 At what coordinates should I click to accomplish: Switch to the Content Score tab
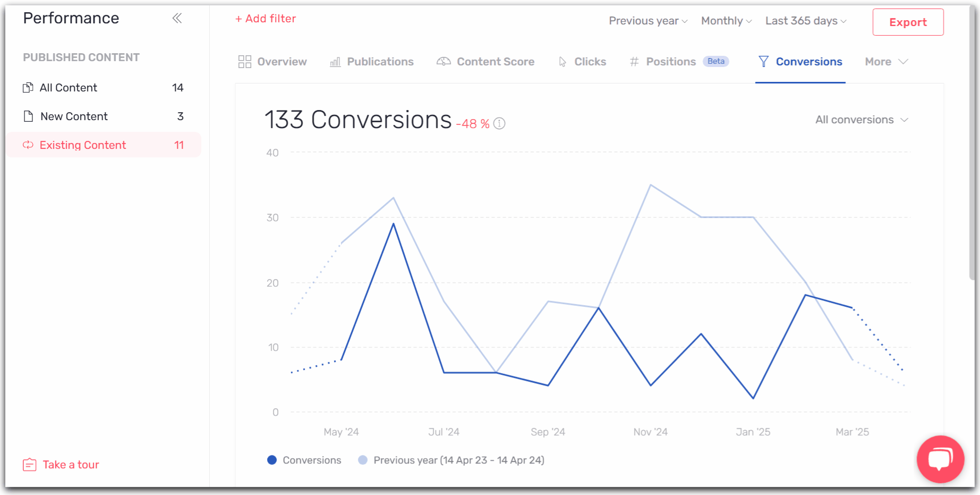485,62
